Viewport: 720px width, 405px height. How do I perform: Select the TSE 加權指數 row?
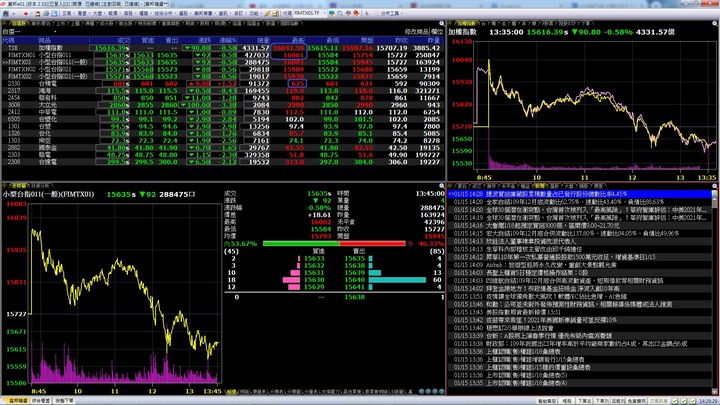point(222,48)
